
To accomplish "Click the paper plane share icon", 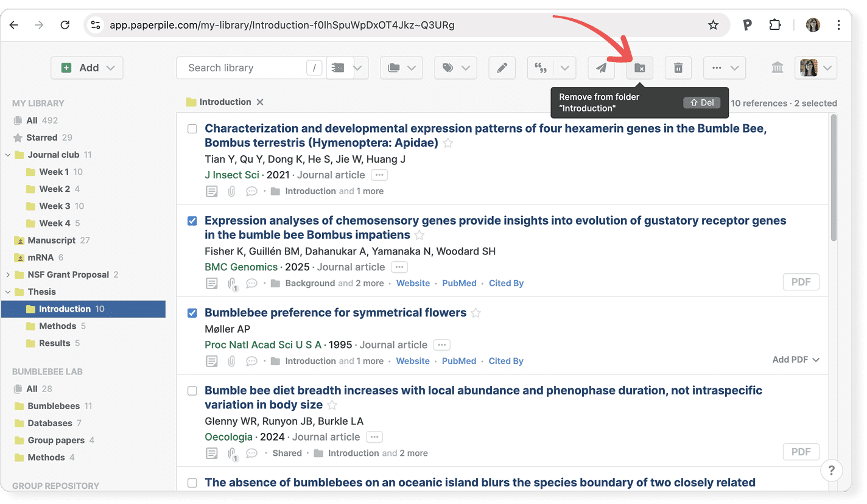I will 601,68.
